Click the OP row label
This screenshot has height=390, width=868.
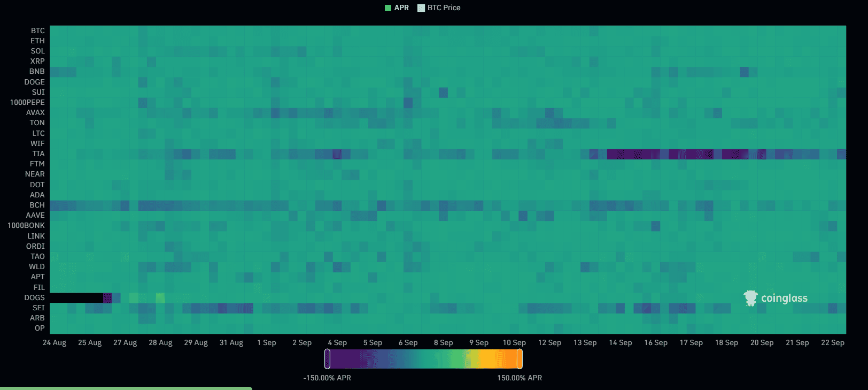(x=40, y=328)
